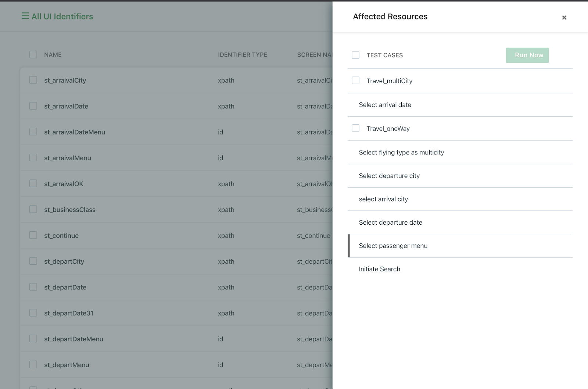588x389 pixels.
Task: Check the st_businessClass row checkbox
Action: [33, 210]
